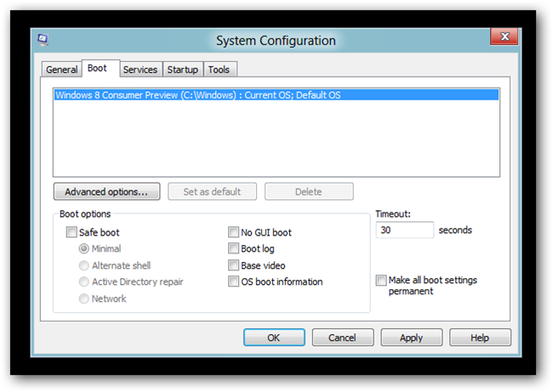Toggle OS boot information checkbox
This screenshot has width=553, height=392.
click(x=234, y=281)
